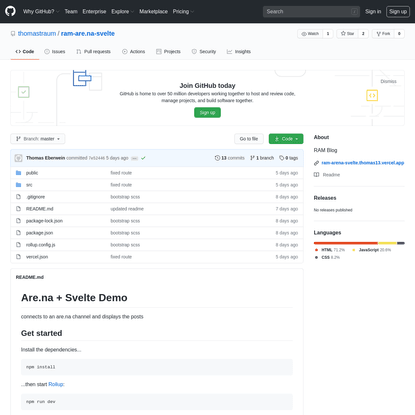Click the .gitignore file icon
415x415 pixels.
point(19,197)
